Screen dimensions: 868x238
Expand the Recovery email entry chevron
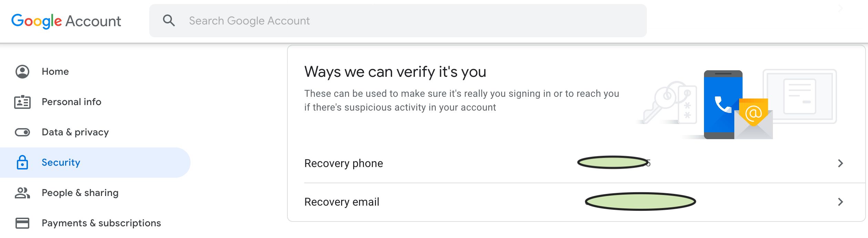tap(841, 201)
